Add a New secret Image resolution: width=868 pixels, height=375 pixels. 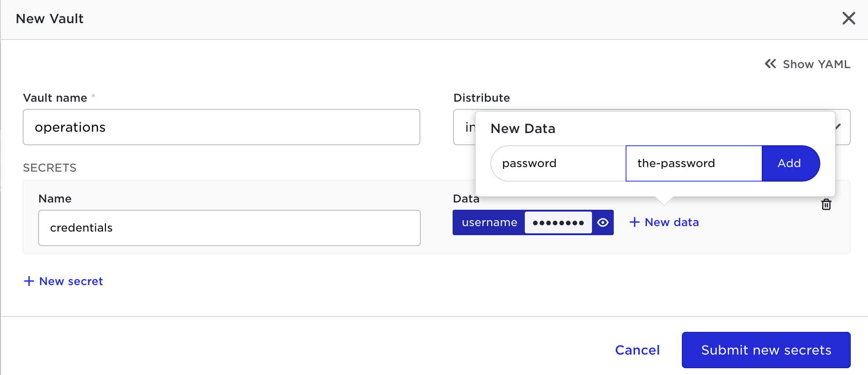click(x=64, y=281)
